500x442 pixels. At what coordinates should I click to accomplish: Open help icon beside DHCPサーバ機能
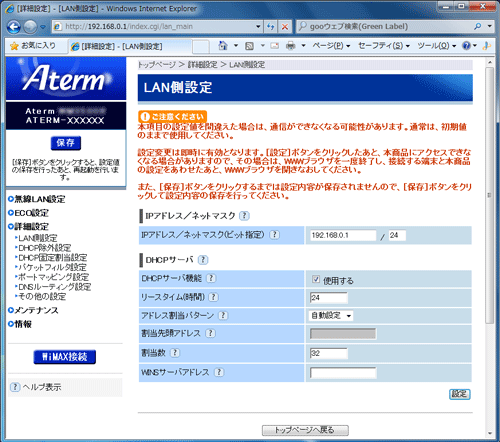coord(211,278)
